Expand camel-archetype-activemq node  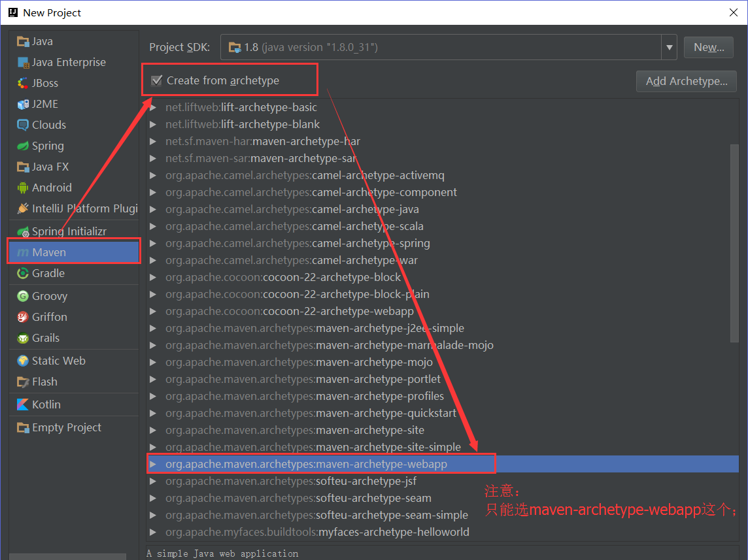click(153, 175)
